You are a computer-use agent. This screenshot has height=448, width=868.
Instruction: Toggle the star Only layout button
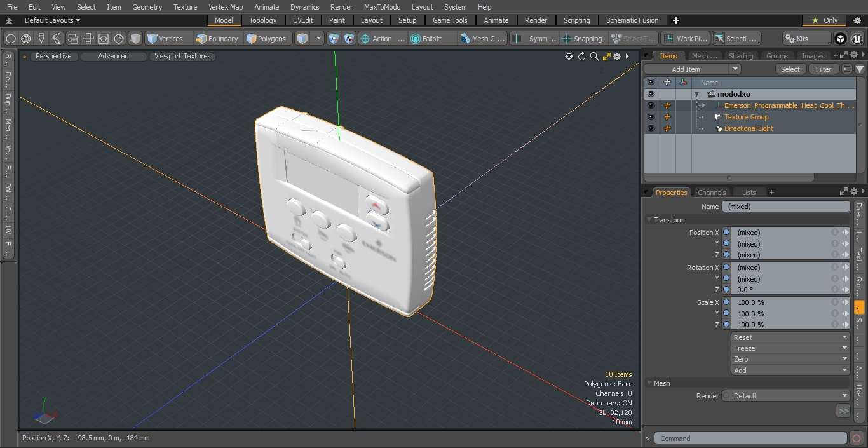[x=824, y=20]
